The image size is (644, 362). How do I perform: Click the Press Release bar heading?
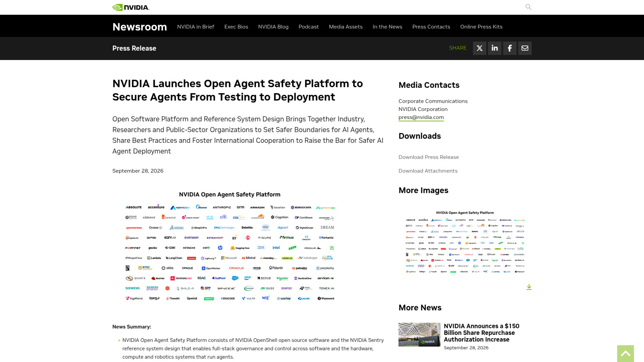[134, 48]
